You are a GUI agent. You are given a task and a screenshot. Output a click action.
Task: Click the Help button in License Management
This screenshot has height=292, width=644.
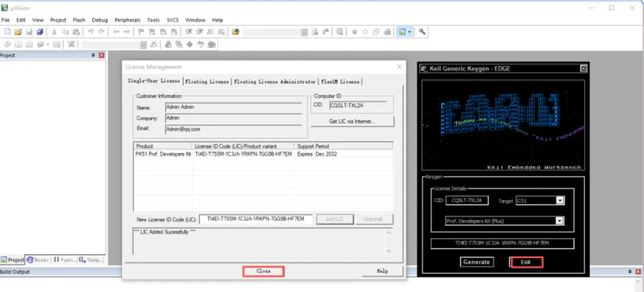[382, 271]
